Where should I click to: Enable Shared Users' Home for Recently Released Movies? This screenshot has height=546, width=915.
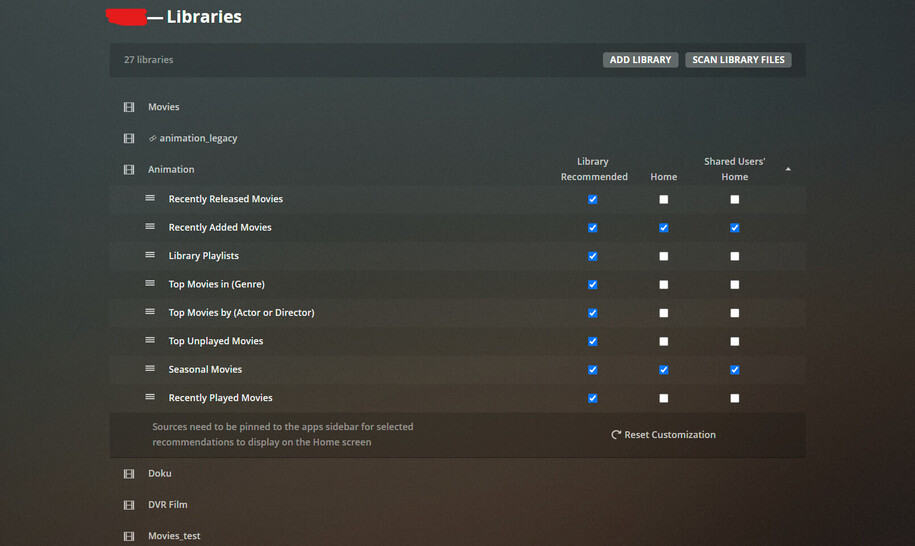pos(735,200)
